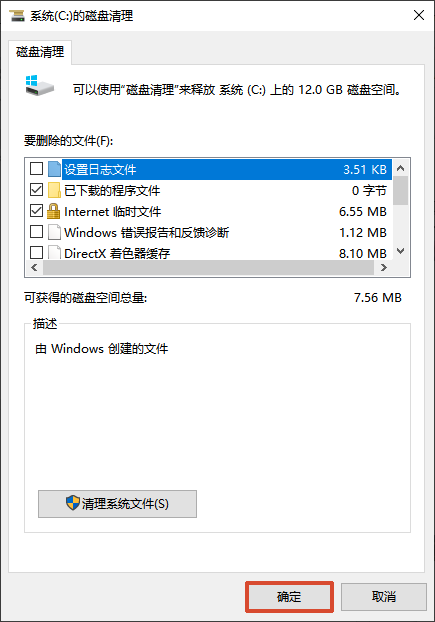The width and height of the screenshot is (435, 622).
Task: Click the shield icon on 清理系统文件 button
Action: [x=73, y=503]
